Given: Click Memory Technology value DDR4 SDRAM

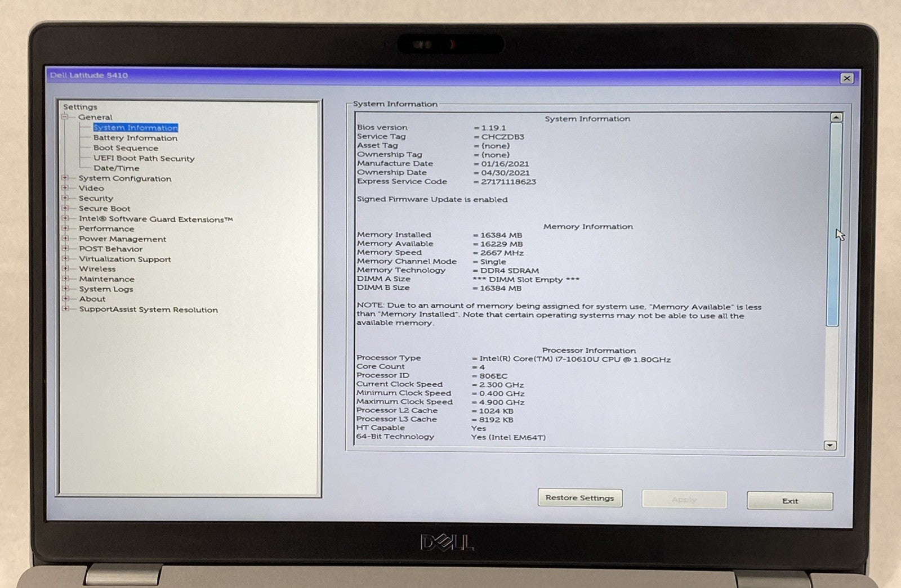Looking at the screenshot, I should click(x=509, y=271).
